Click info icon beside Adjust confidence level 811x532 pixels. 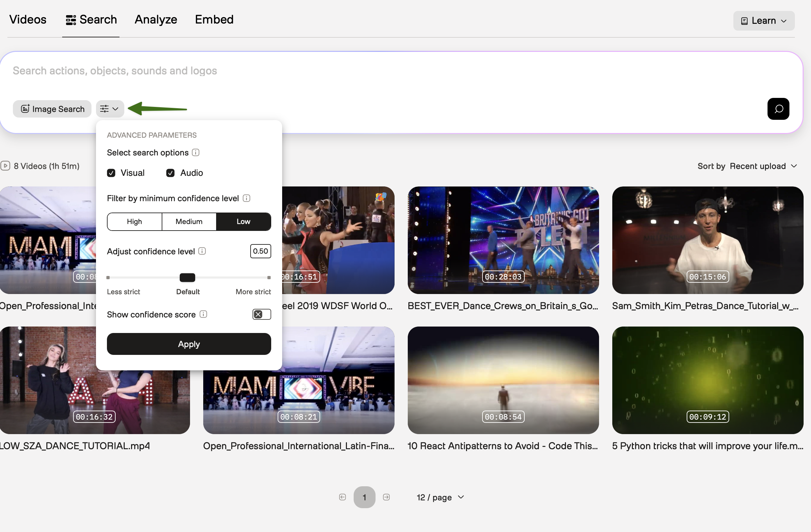click(202, 251)
